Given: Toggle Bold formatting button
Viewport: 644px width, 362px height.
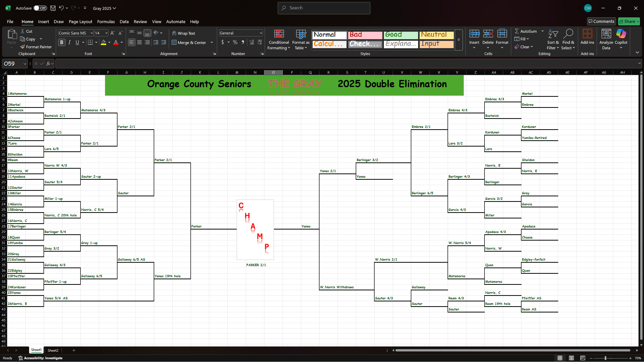Looking at the screenshot, I should pos(62,42).
